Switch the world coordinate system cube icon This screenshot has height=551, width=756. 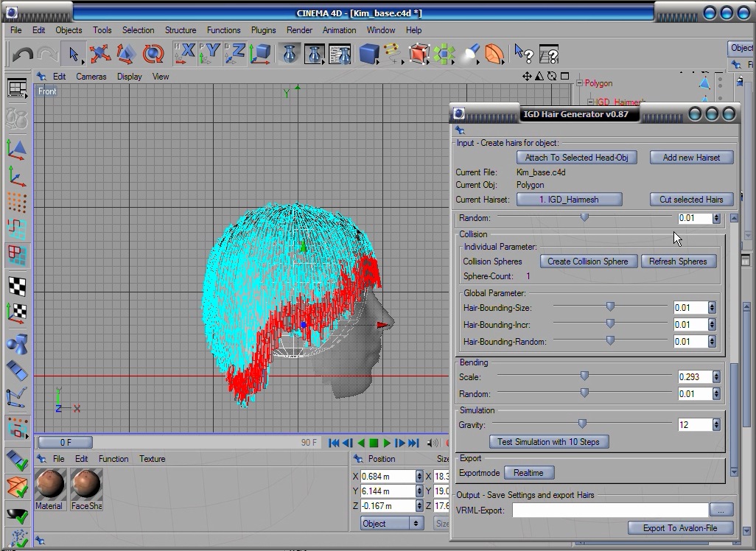260,54
